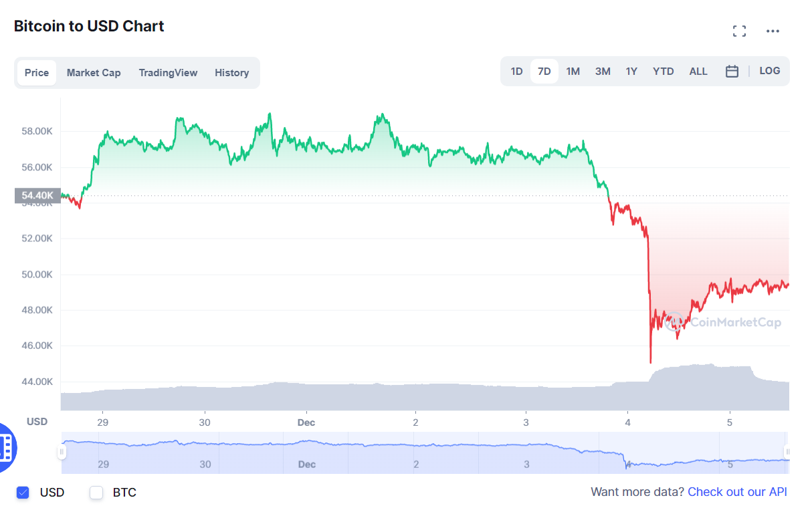Enable the BTC currency checkbox
Viewport: 812px width, 510px height.
click(x=96, y=493)
